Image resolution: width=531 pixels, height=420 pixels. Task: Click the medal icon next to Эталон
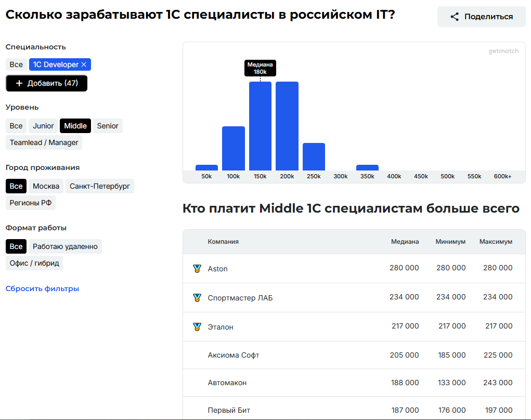point(197,327)
